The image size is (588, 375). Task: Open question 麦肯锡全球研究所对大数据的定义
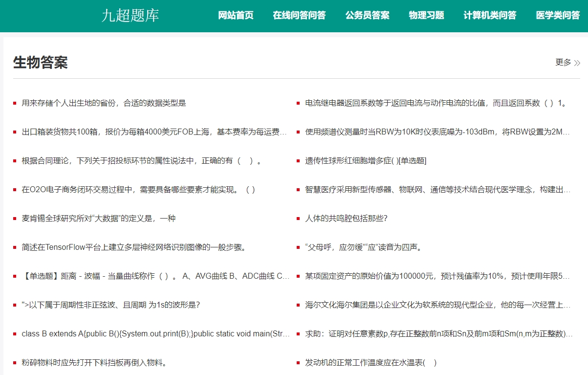click(x=99, y=219)
